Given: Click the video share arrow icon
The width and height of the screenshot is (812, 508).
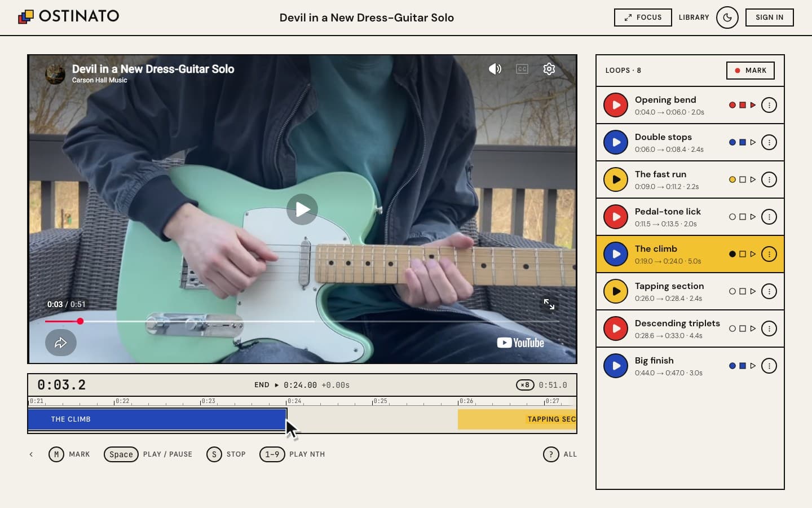Looking at the screenshot, I should (61, 343).
